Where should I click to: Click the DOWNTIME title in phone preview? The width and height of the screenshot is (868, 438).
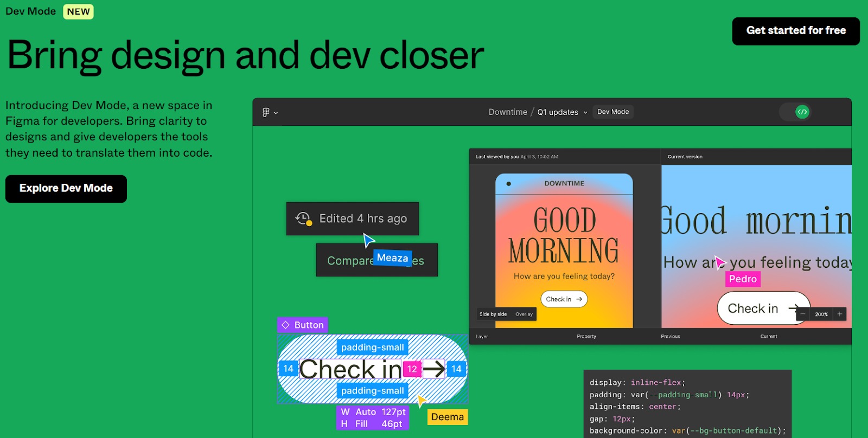[564, 183]
